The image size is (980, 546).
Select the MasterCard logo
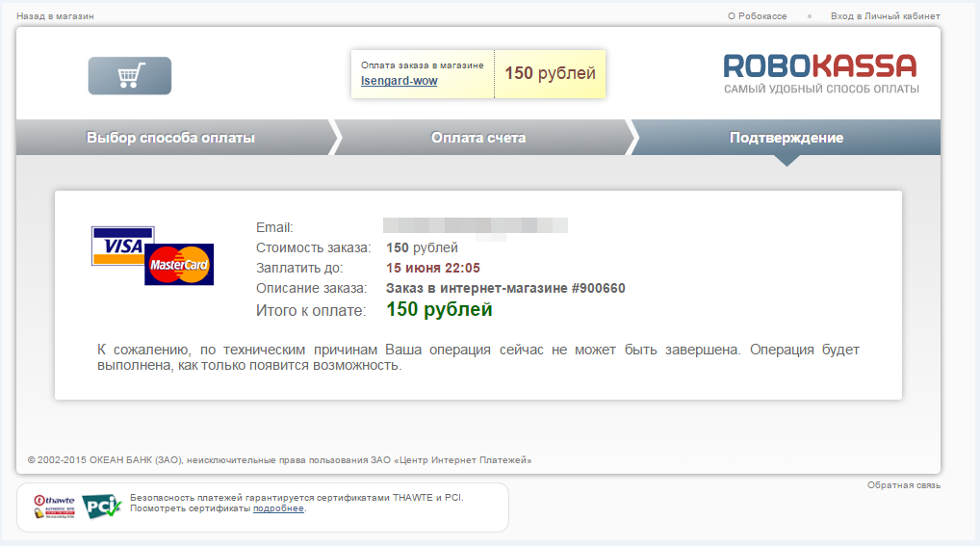click(x=181, y=266)
